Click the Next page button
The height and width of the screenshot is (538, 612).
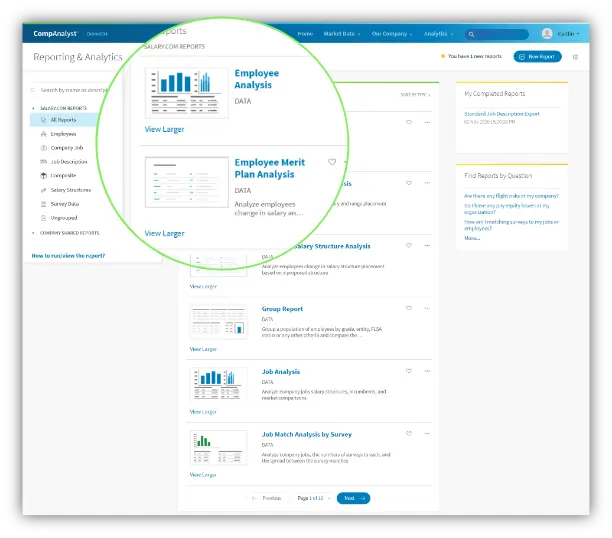coord(353,498)
